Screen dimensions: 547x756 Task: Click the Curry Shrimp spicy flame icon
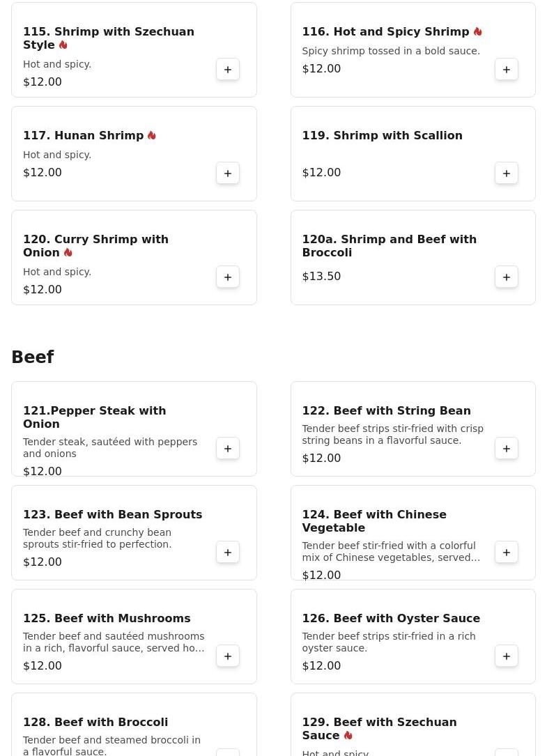tap(68, 253)
